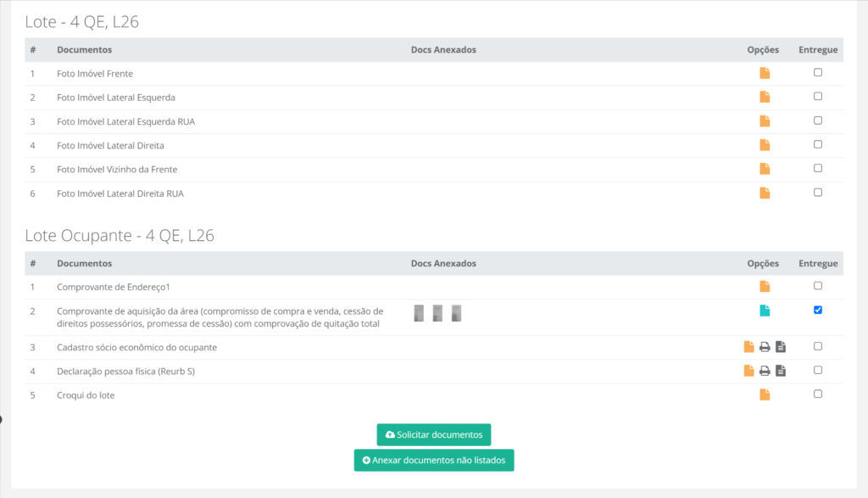Click Anexar documentos não listados button
The image size is (868, 498).
click(433, 460)
